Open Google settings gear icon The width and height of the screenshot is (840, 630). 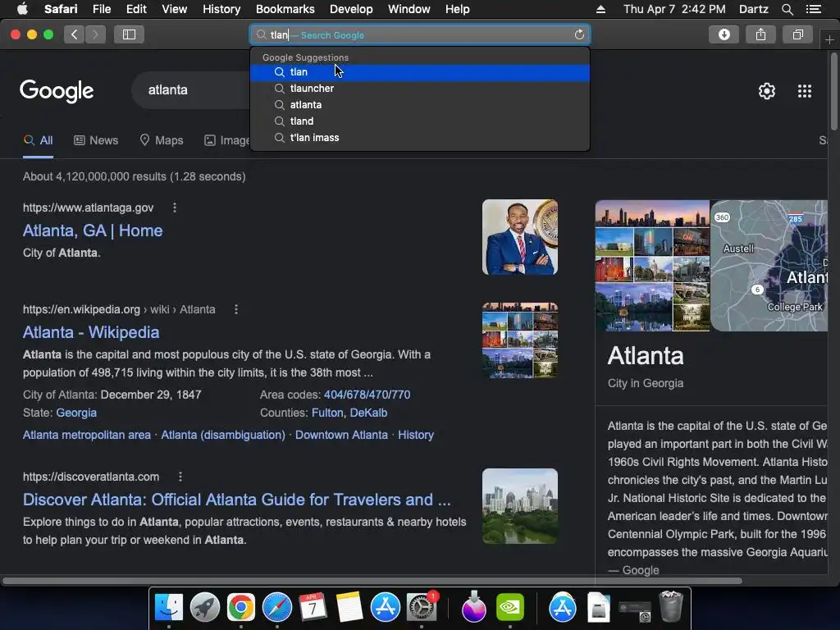pyautogui.click(x=767, y=91)
